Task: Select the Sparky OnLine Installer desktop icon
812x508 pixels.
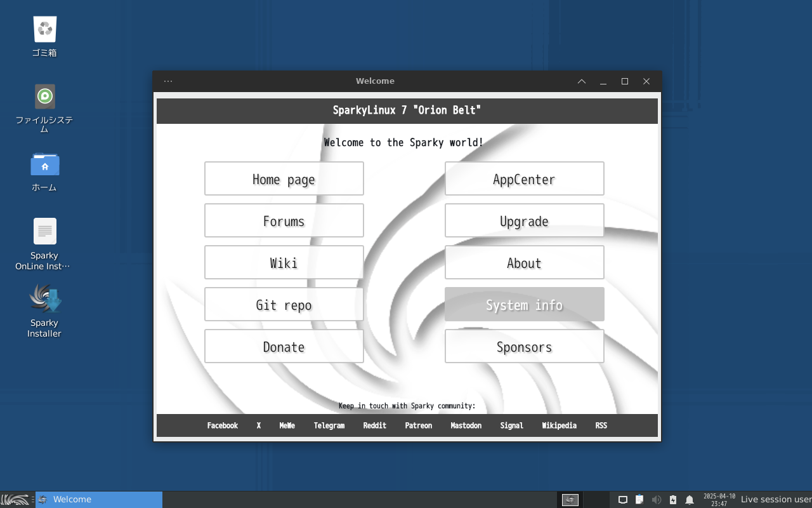Action: (x=44, y=244)
